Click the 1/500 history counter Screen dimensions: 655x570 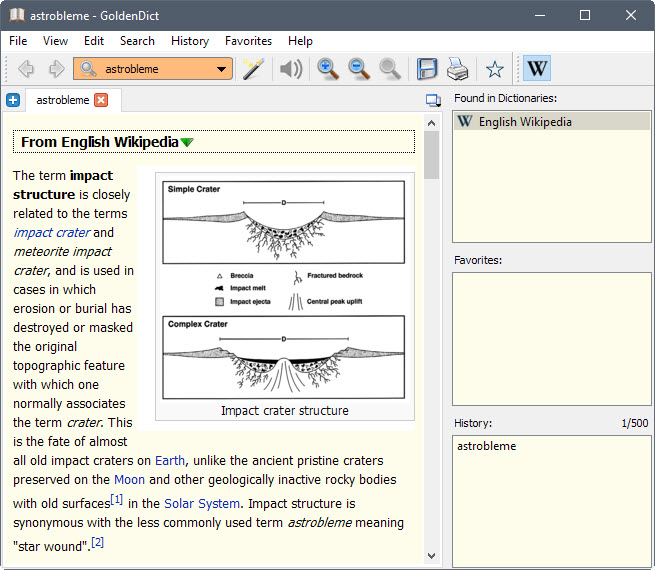[x=635, y=423]
